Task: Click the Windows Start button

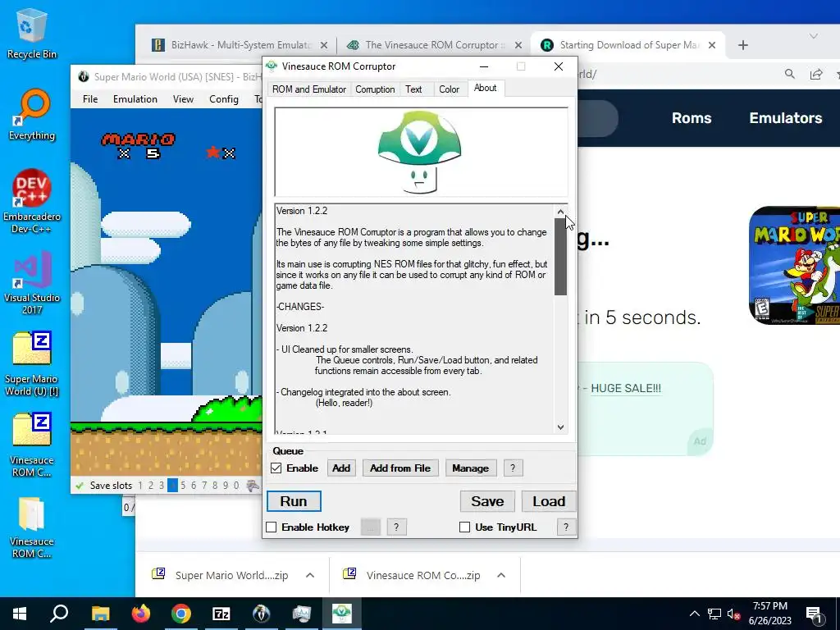Action: pyautogui.click(x=20, y=614)
